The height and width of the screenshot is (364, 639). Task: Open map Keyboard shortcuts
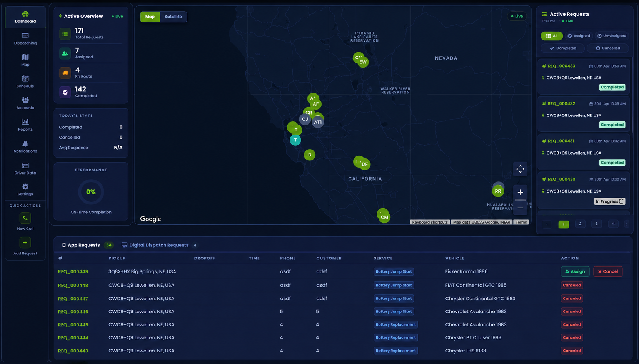click(x=430, y=222)
